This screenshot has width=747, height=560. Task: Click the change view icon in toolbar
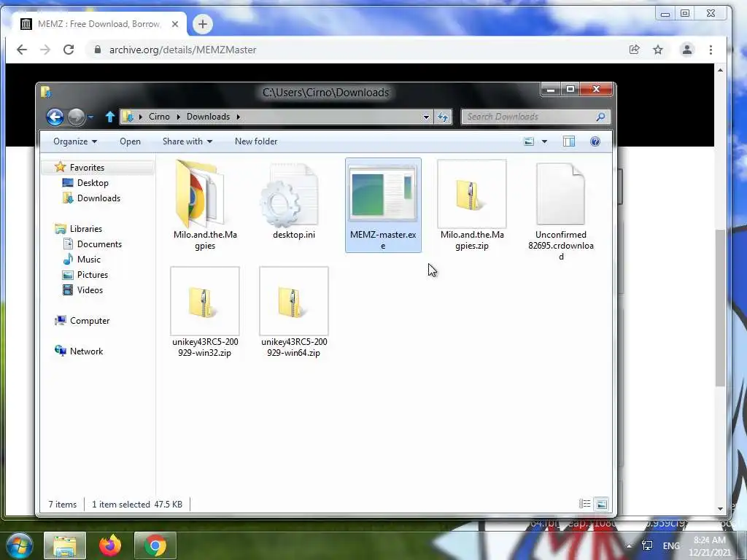point(529,141)
